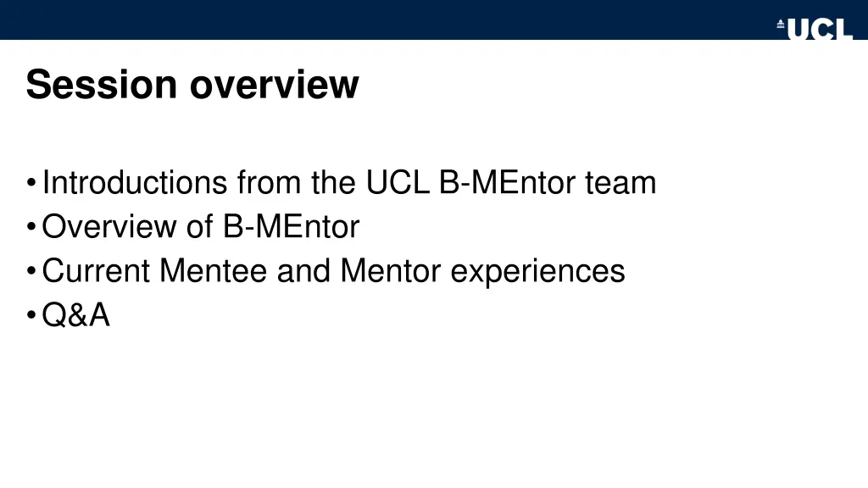Click the dark navy header bar

(387, 20)
